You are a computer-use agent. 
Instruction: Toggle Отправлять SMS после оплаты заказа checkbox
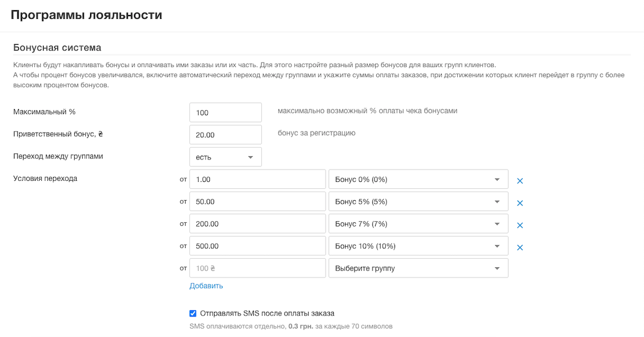[x=193, y=313]
